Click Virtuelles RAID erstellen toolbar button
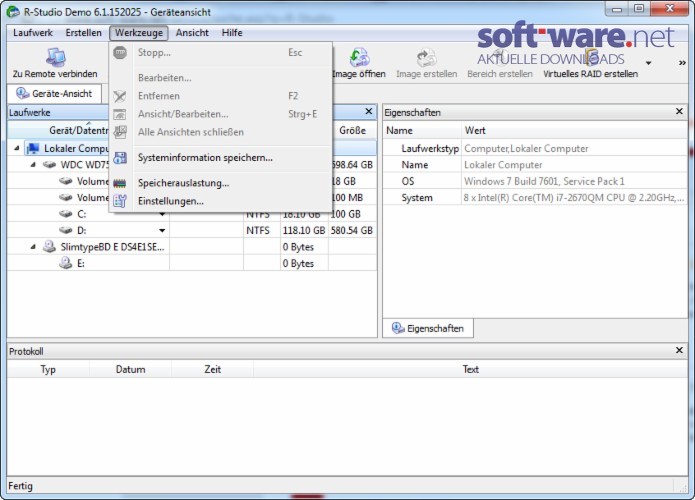Image resolution: width=695 pixels, height=500 pixels. tap(590, 63)
